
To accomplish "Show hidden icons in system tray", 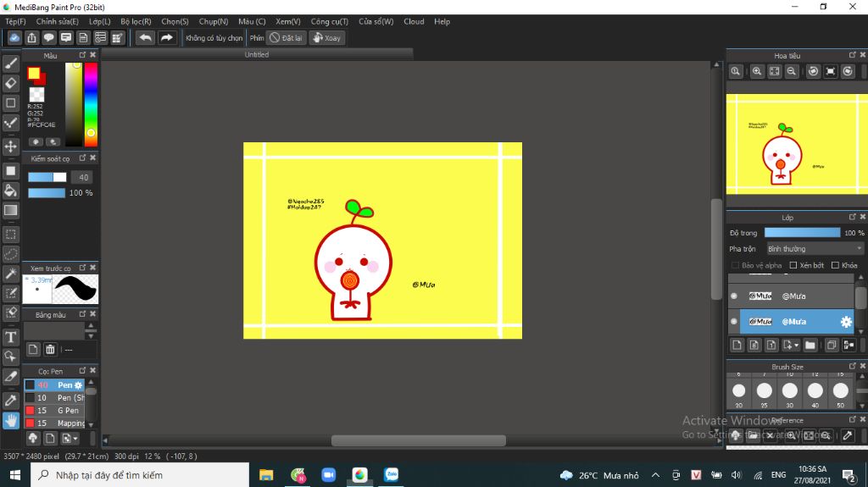I will point(655,475).
